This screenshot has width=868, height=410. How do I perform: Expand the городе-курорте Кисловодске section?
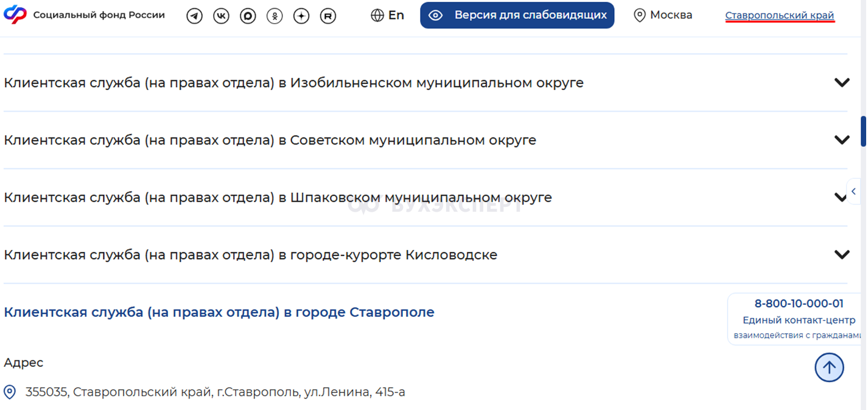[x=842, y=255]
